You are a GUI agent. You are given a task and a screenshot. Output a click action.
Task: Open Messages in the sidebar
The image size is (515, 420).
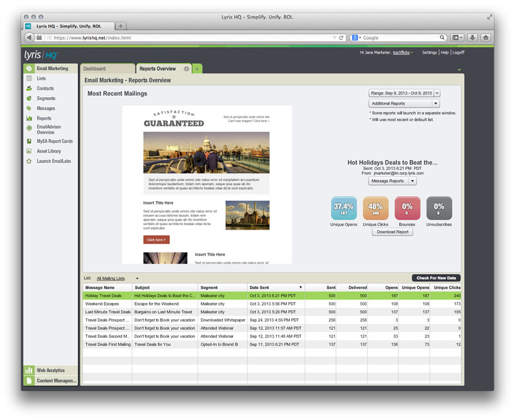coord(46,108)
